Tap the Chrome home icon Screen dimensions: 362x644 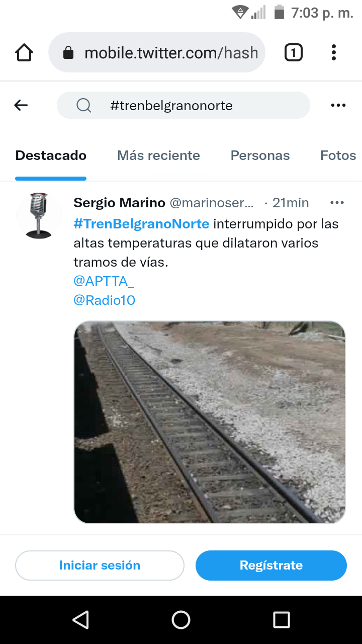[x=24, y=52]
